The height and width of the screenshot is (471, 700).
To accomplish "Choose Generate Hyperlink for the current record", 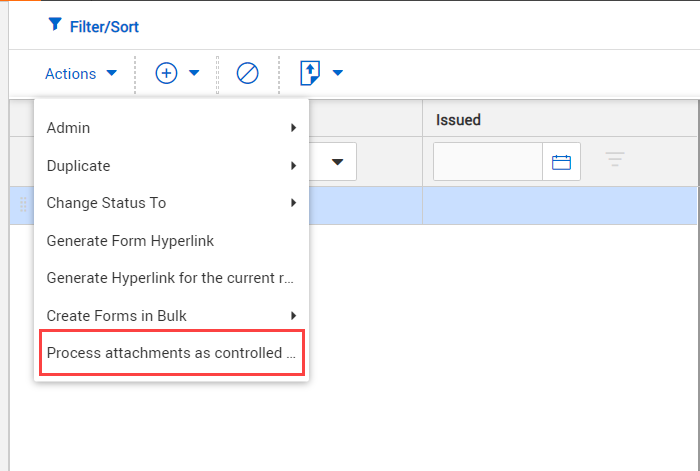I will click(x=171, y=278).
